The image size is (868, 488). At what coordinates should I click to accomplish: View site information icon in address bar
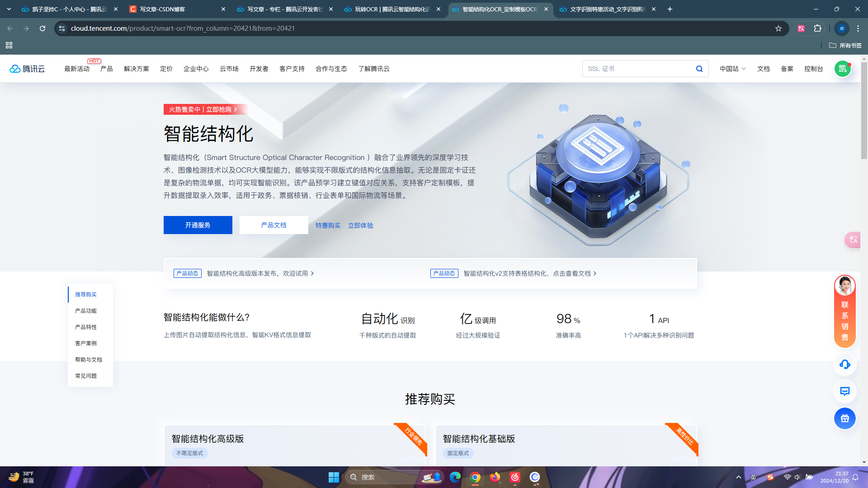point(62,28)
